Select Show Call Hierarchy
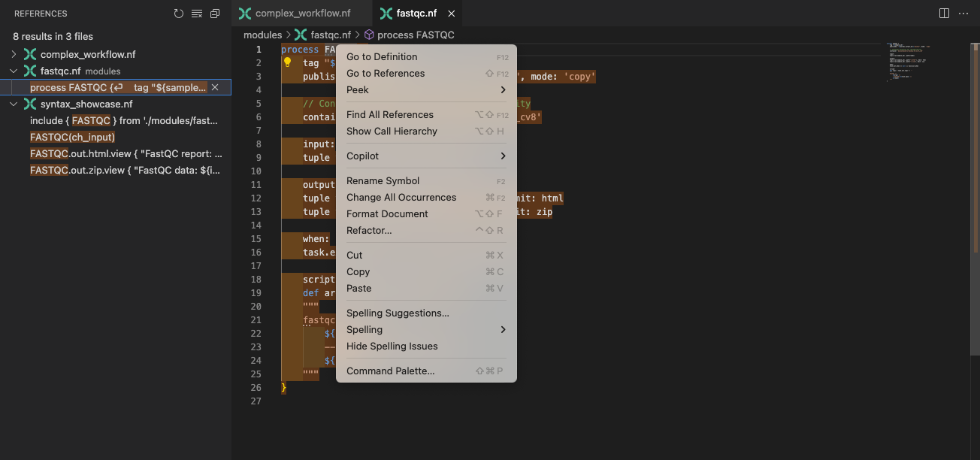Viewport: 980px width, 460px height. tap(426, 132)
